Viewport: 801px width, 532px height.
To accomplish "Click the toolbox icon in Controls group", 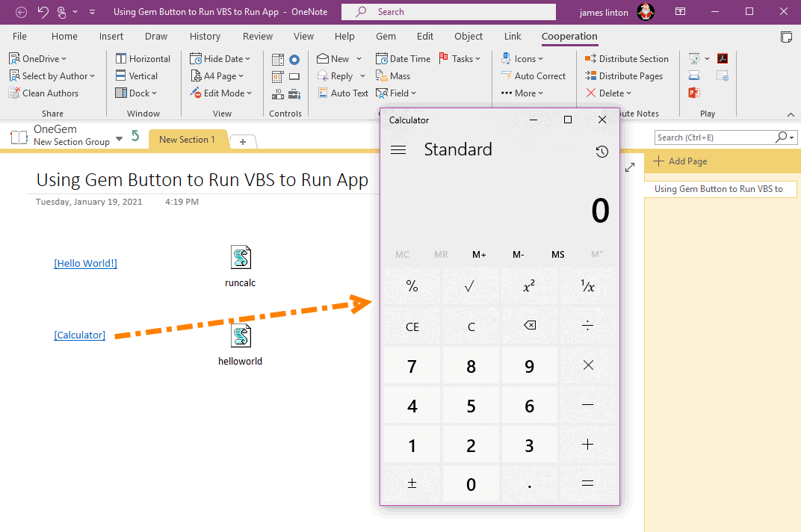I will 294,93.
